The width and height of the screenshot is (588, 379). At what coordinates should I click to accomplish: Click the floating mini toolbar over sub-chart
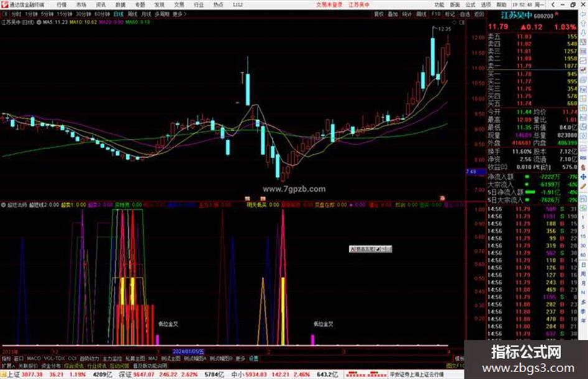[370, 249]
